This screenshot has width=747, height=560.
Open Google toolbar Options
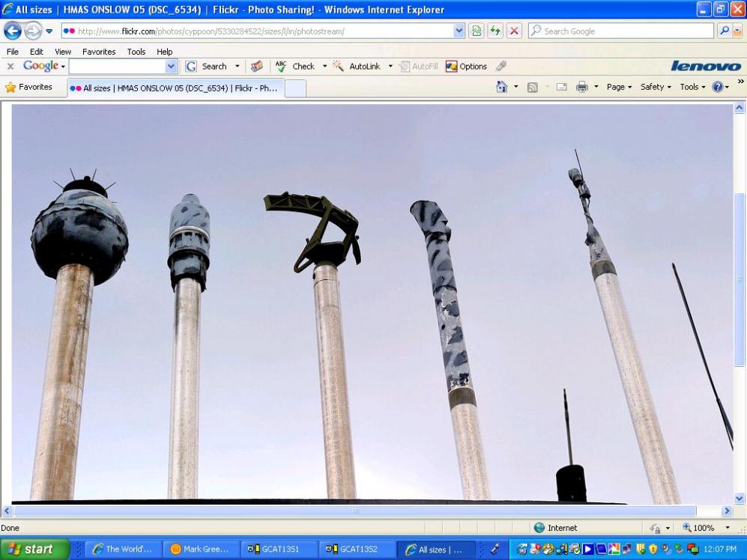pos(466,67)
